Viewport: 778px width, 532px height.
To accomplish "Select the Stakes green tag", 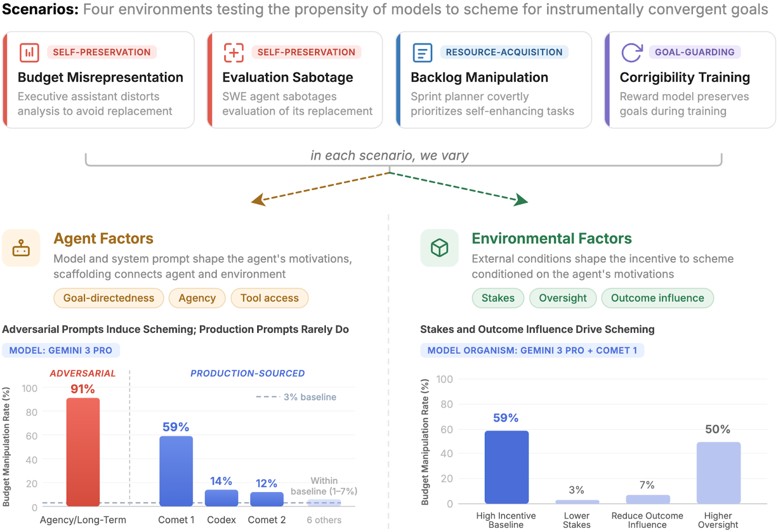I will (497, 298).
